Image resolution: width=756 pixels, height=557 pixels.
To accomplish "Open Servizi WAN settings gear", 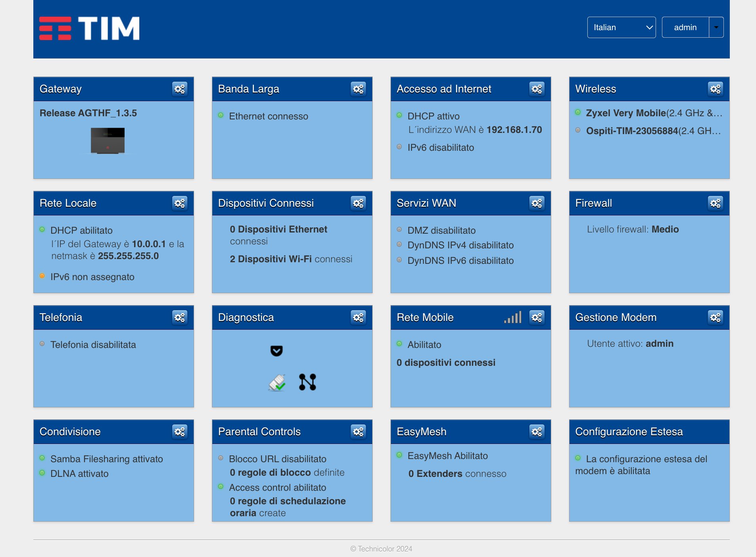I will pos(537,203).
